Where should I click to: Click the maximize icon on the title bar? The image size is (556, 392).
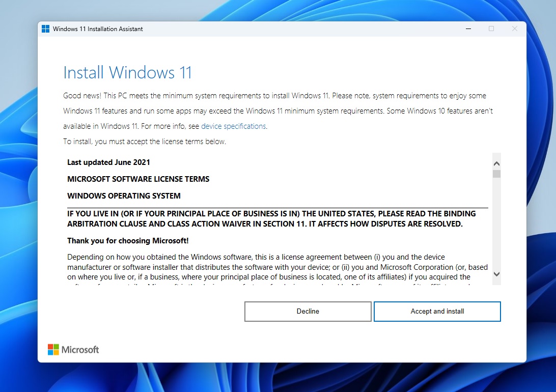click(x=491, y=29)
